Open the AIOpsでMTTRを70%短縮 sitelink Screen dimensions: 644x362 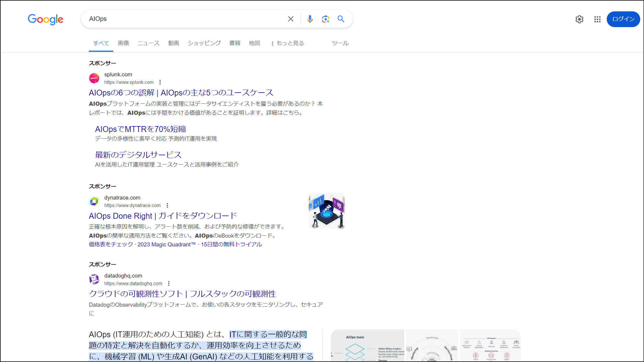[141, 129]
